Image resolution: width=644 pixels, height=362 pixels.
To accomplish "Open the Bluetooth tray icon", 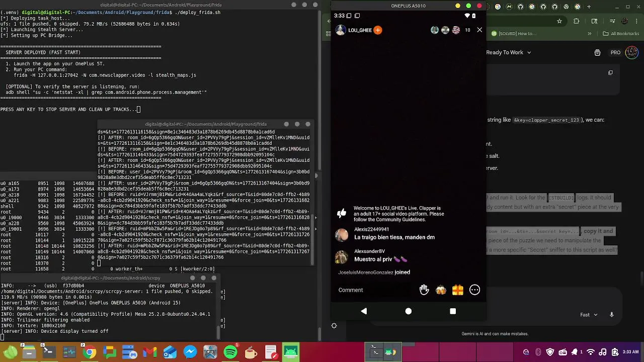I will point(538,352).
